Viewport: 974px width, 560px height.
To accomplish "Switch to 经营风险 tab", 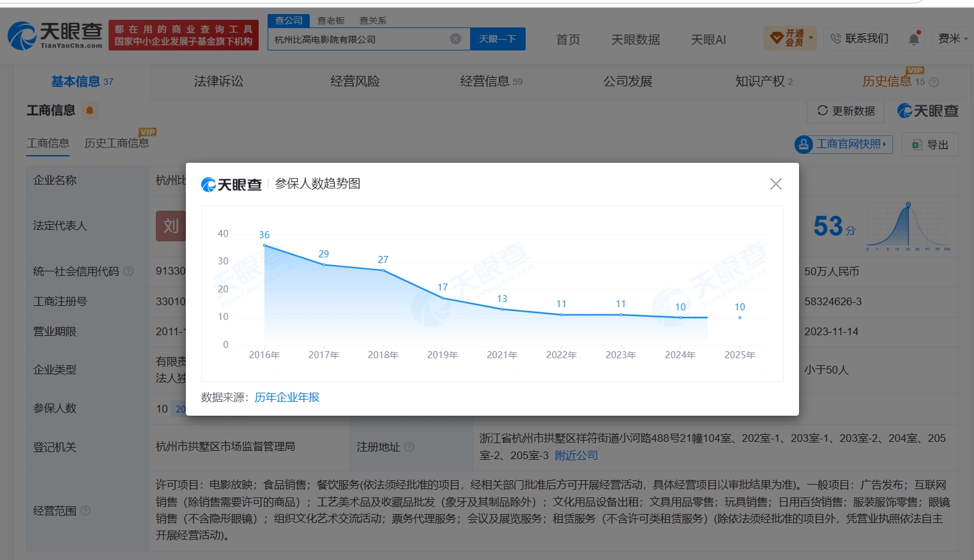I will (x=355, y=82).
